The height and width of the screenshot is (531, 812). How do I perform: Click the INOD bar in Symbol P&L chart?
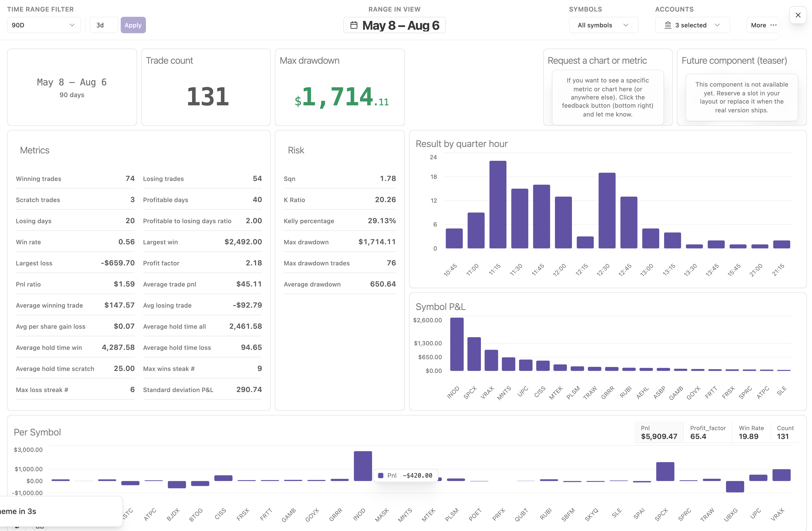point(457,344)
